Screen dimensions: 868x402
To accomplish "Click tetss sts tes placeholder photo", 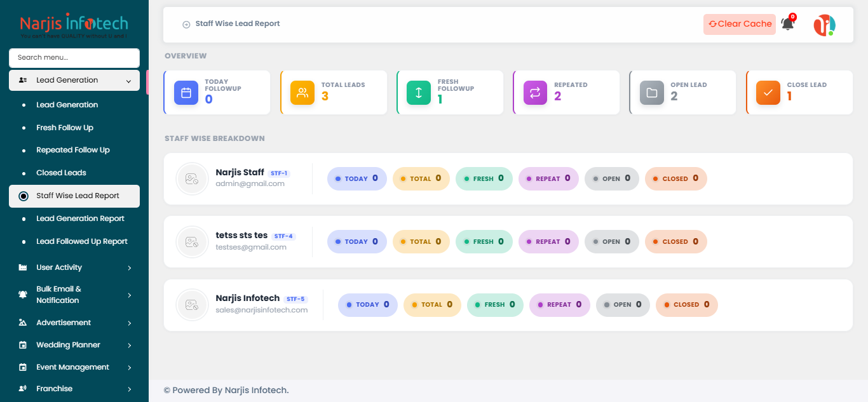I will pos(192,242).
